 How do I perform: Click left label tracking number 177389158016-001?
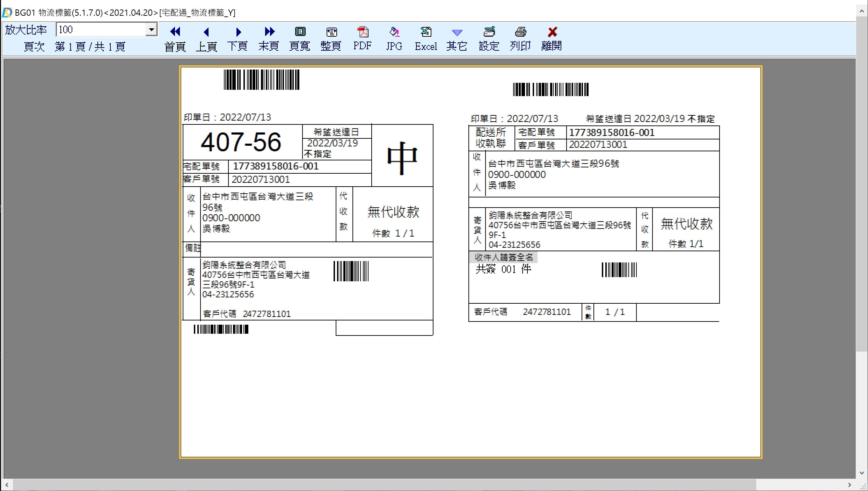point(276,166)
